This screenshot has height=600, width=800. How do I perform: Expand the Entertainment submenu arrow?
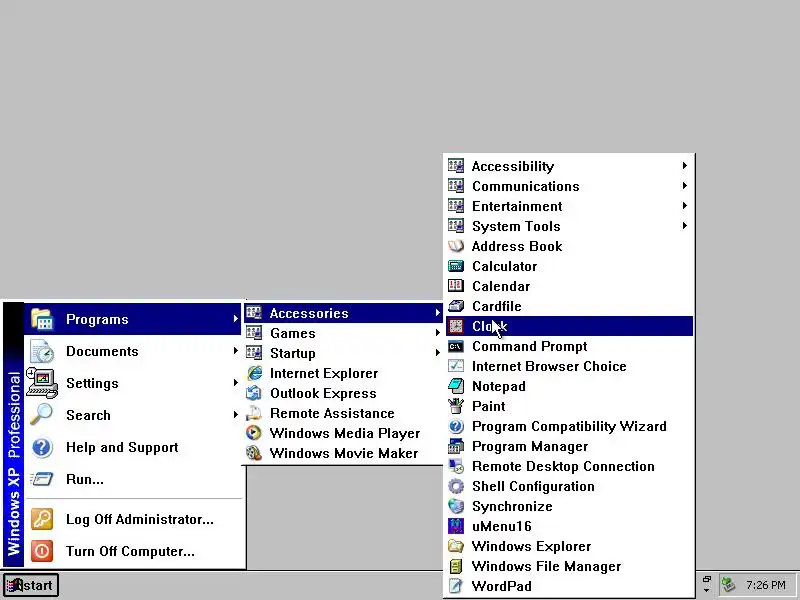[685, 206]
